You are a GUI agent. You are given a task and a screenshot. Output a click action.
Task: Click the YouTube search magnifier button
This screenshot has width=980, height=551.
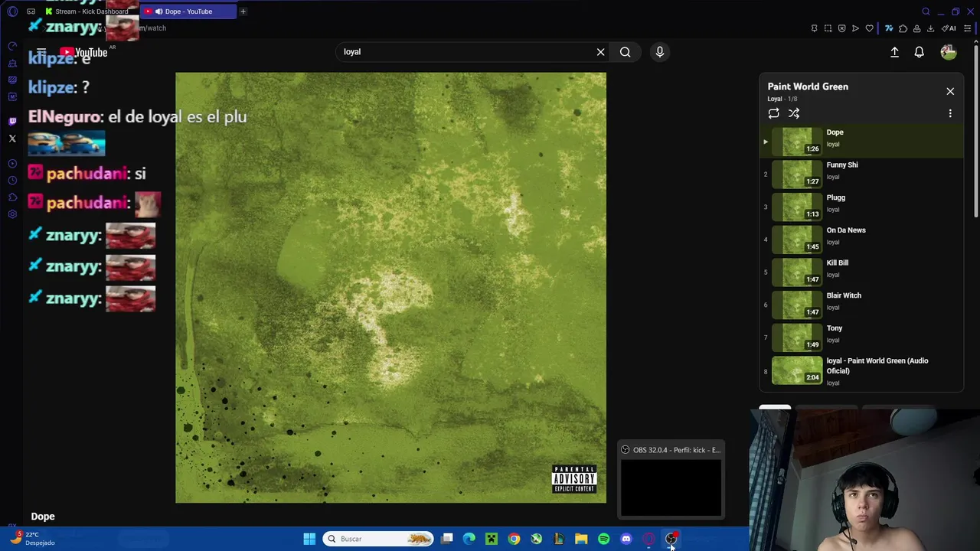[x=626, y=52]
